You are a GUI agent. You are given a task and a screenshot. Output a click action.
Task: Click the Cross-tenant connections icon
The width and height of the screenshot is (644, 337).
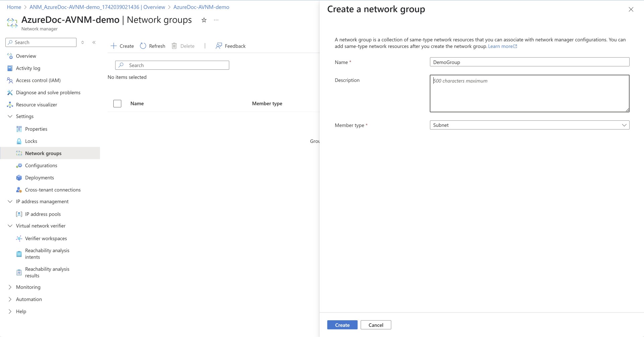(x=19, y=190)
